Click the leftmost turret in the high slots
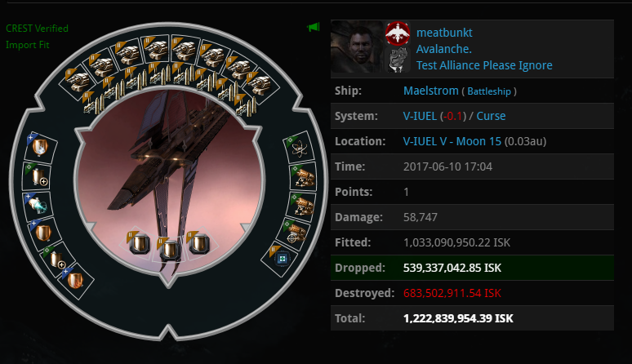This screenshot has height=364, width=632. 78,82
